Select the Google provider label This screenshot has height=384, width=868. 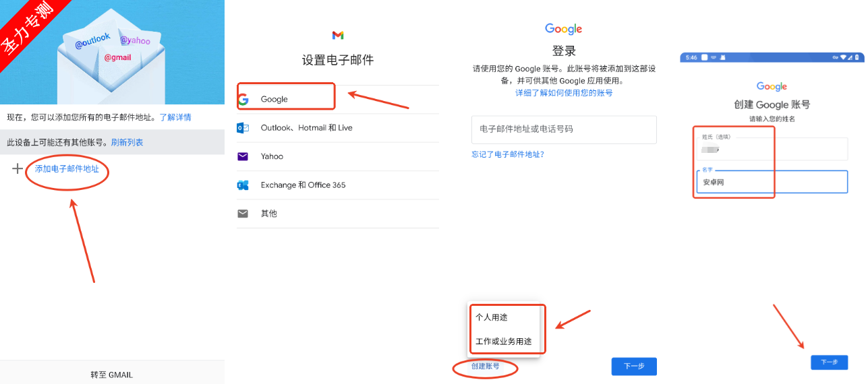point(274,100)
